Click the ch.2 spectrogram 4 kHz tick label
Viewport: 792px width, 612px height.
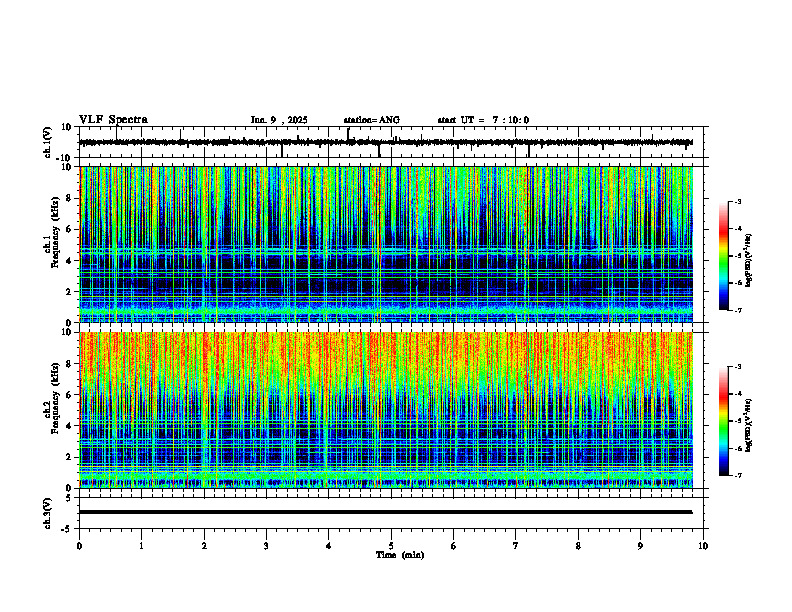click(69, 426)
